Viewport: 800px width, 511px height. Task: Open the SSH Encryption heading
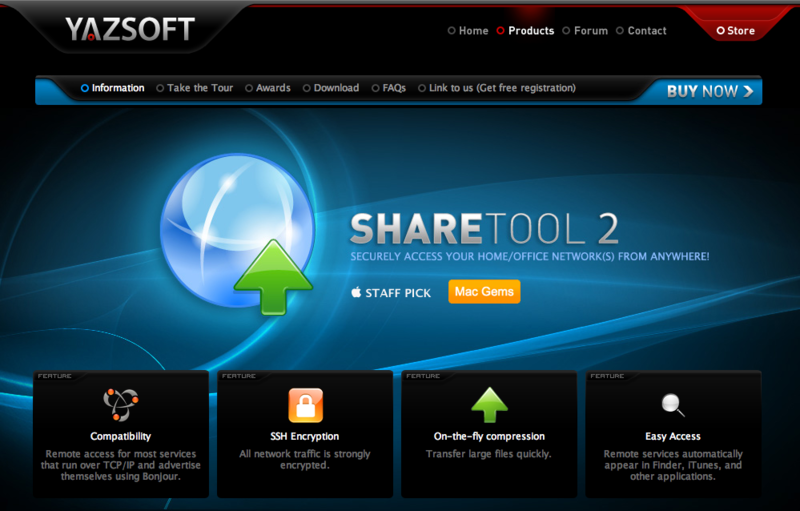[305, 436]
